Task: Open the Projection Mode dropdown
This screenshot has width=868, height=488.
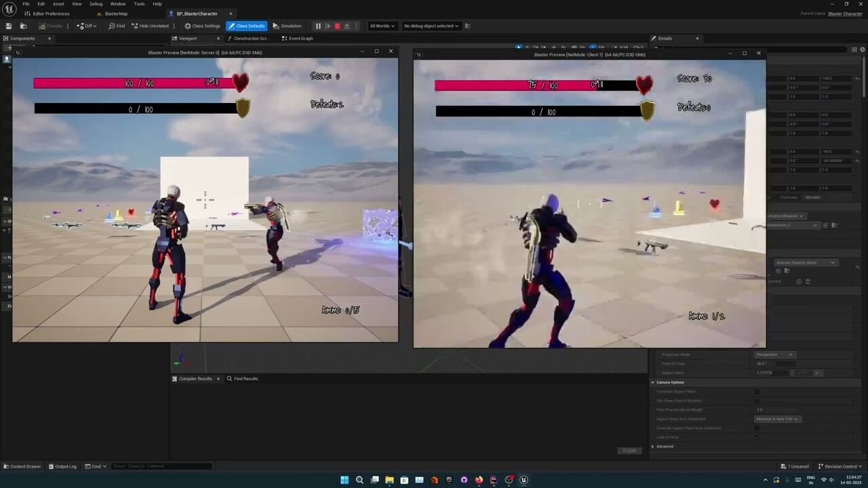Action: pyautogui.click(x=774, y=354)
